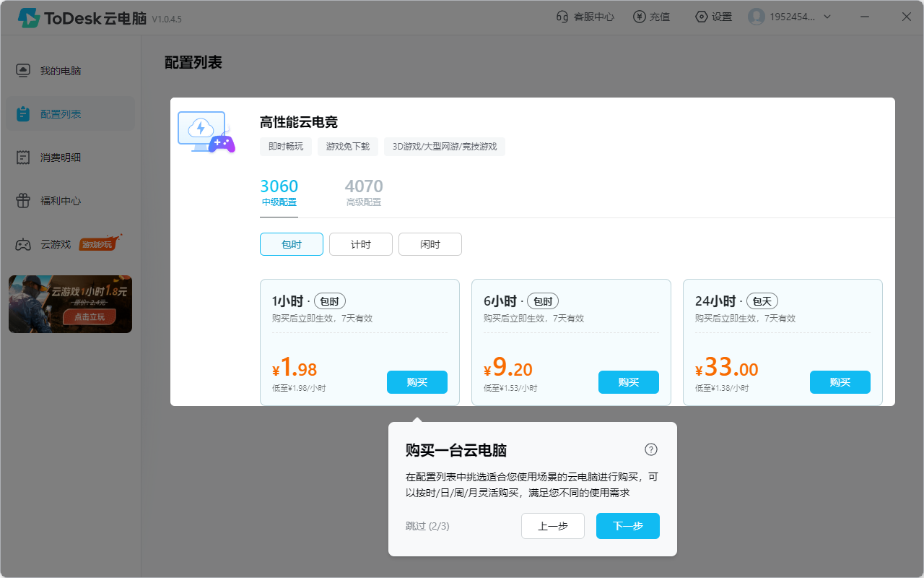Screen dimensions: 924x578
Task: Open settings via the hexagon gear icon
Action: point(701,17)
